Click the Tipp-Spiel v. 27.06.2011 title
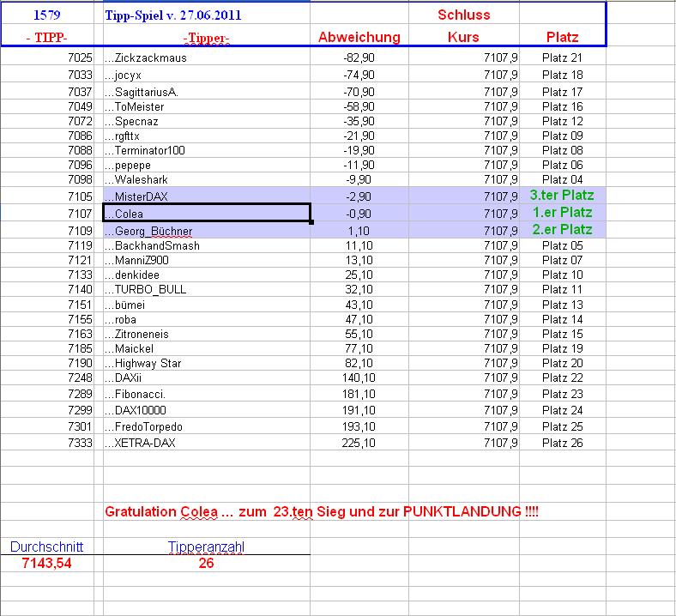The height and width of the screenshot is (616, 676). 173,15
